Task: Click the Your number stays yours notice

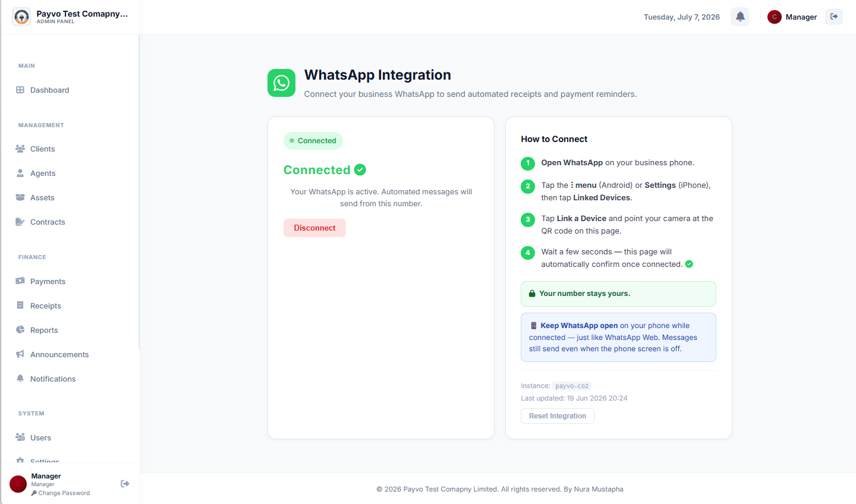Action: tap(618, 294)
